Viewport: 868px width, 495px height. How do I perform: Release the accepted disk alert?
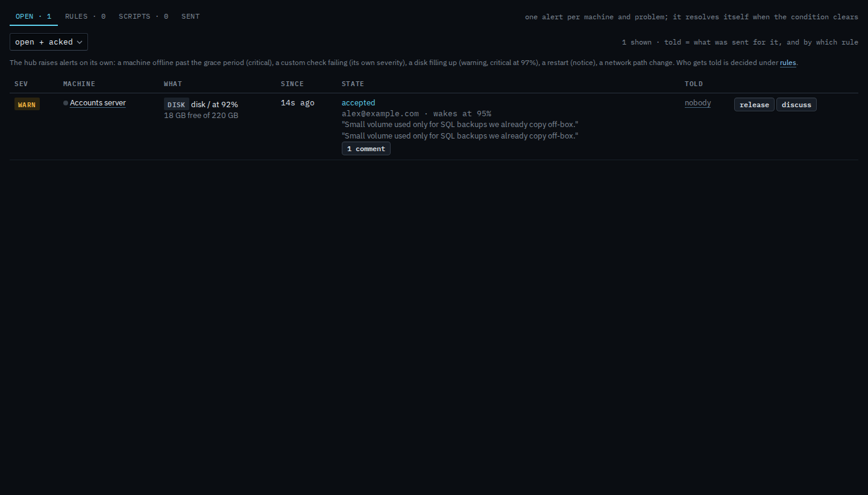(754, 105)
